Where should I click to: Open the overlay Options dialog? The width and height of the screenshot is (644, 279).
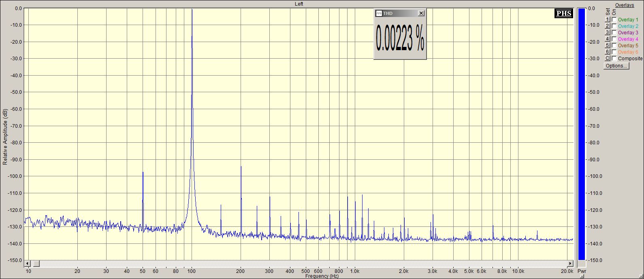pyautogui.click(x=616, y=66)
